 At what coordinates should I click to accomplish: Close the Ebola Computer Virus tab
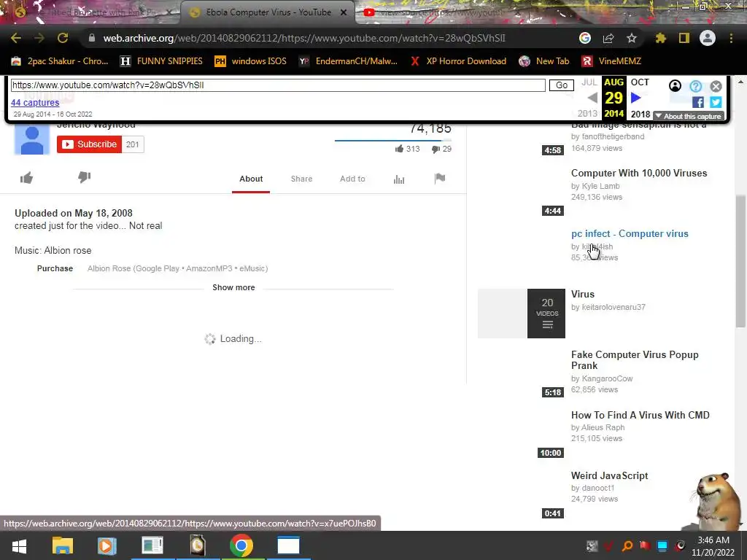pos(344,12)
